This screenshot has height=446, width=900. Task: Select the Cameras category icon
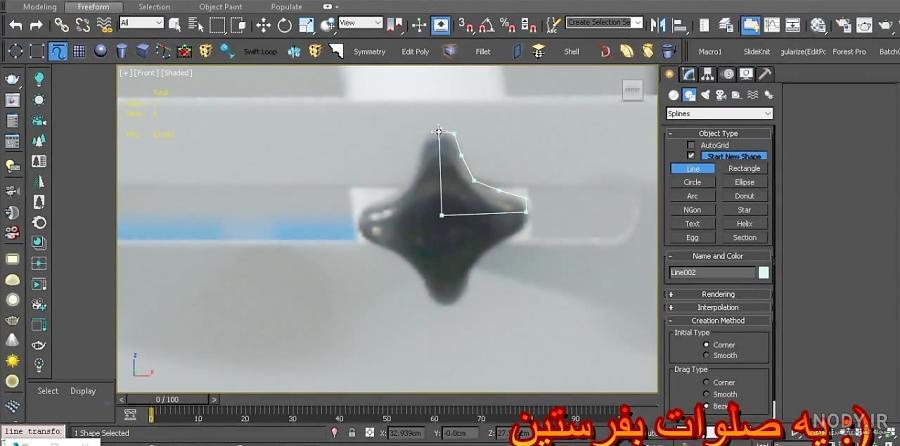[x=721, y=95]
